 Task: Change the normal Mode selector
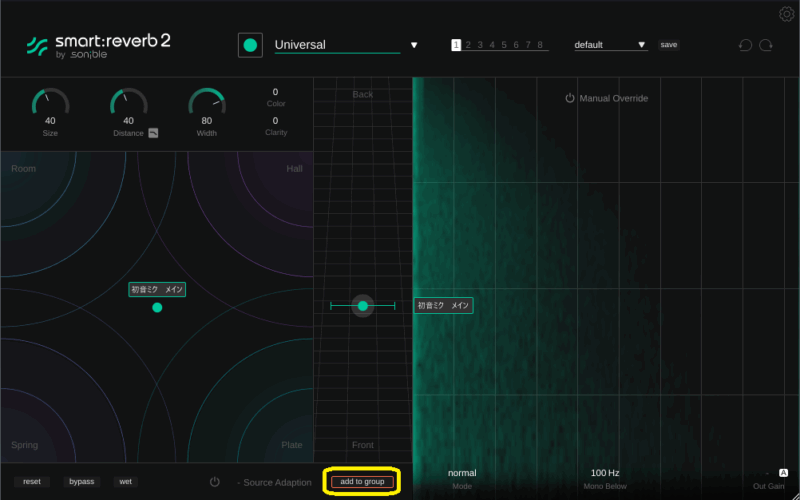coord(462,473)
